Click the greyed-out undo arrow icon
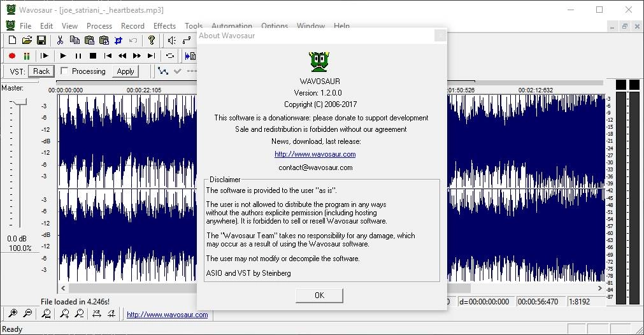 pyautogui.click(x=132, y=40)
